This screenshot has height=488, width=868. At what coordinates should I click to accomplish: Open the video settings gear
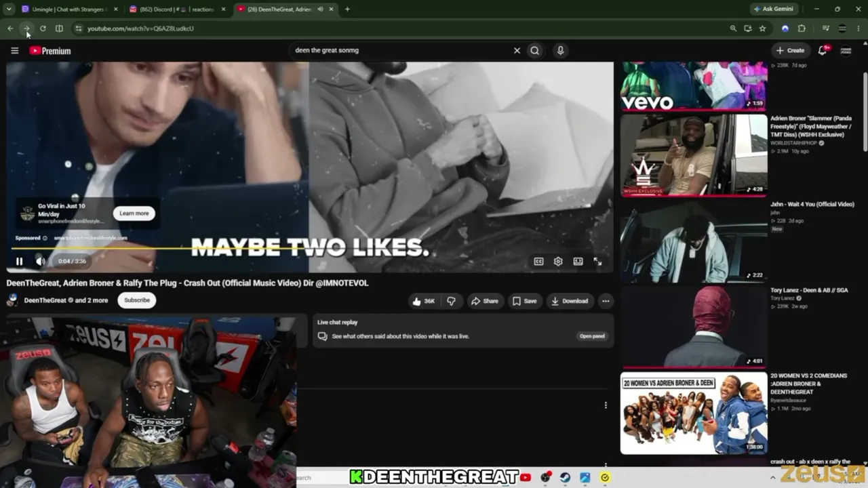pos(558,261)
